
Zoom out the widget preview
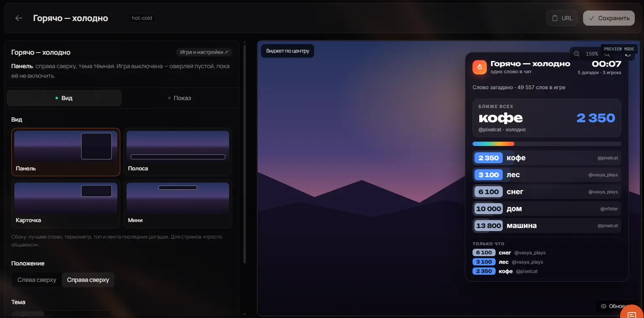coord(577,54)
